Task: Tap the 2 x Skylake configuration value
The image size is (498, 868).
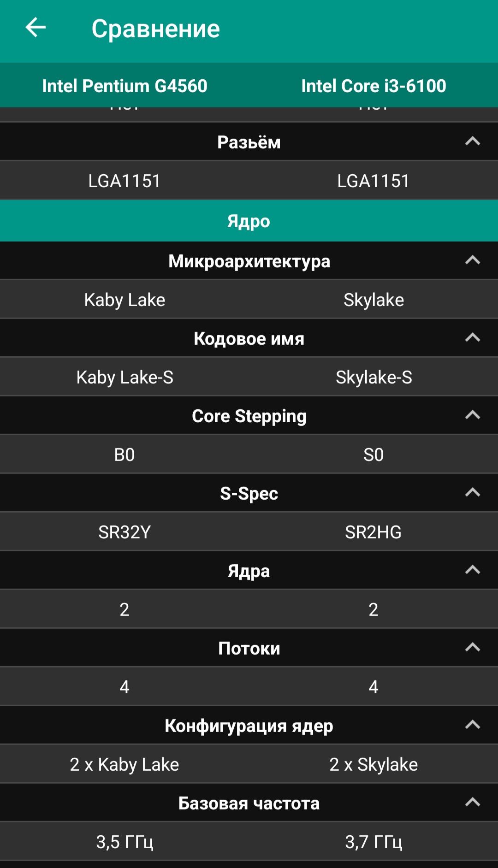Action: click(x=373, y=764)
